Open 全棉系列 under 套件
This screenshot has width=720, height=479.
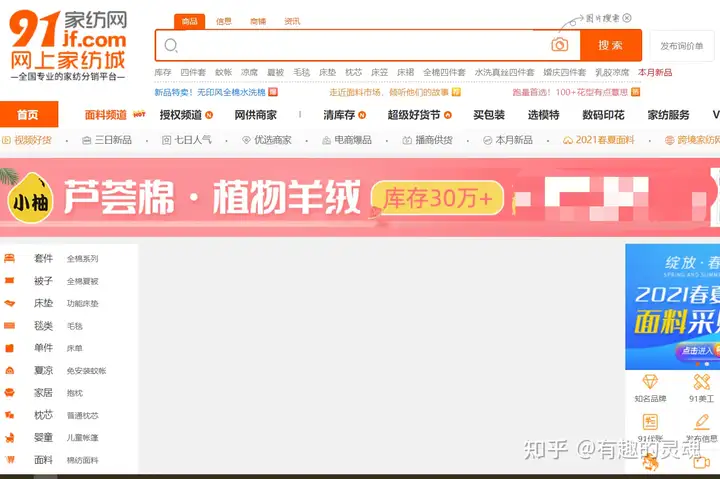click(x=83, y=259)
